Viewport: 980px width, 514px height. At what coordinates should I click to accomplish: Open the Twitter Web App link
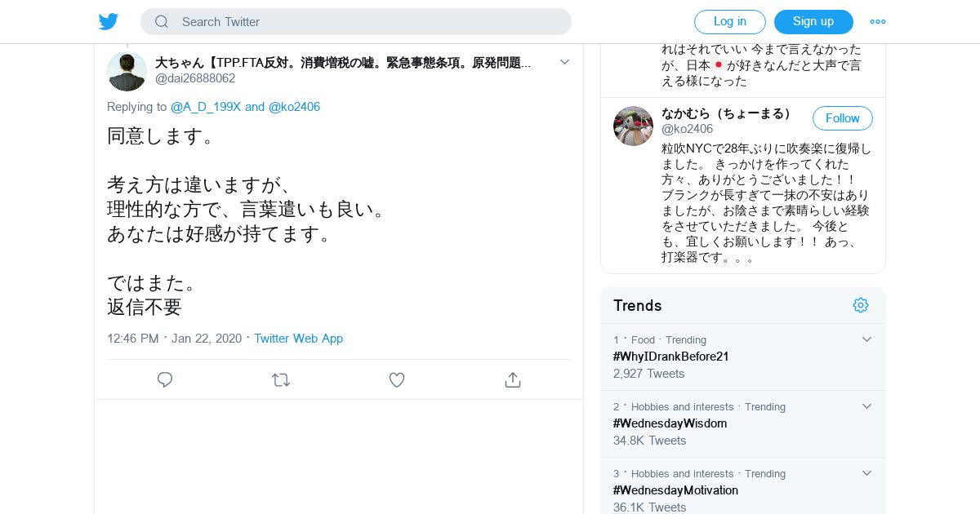[298, 339]
